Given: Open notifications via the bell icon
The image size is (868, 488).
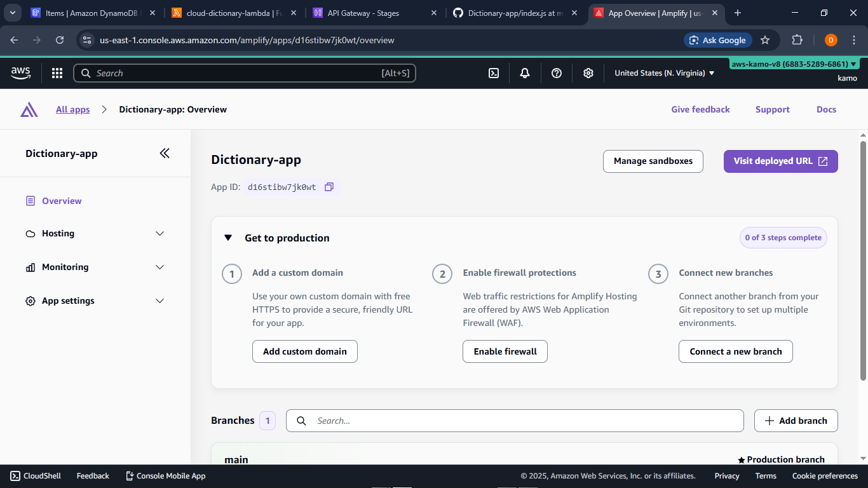Looking at the screenshot, I should 525,73.
